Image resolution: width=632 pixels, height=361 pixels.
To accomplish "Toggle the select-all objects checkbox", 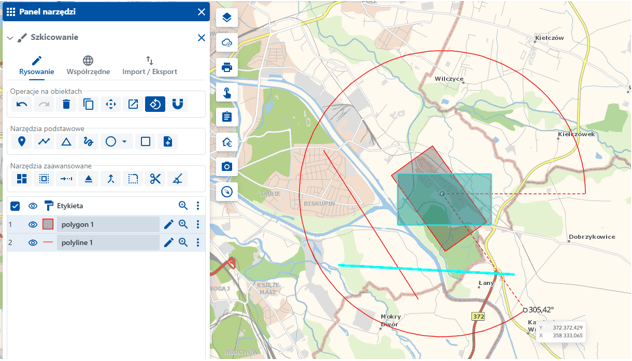I will point(15,206).
